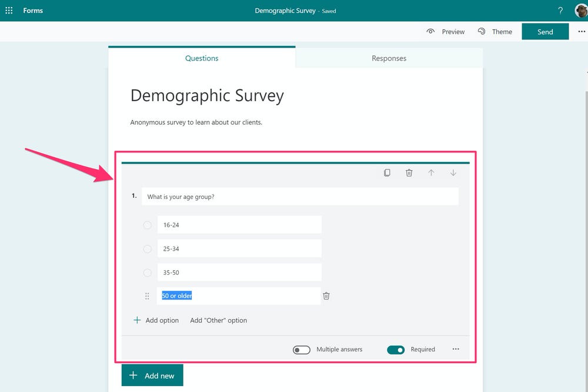
Task: Copy this question using the duplicate icon
Action: (387, 172)
